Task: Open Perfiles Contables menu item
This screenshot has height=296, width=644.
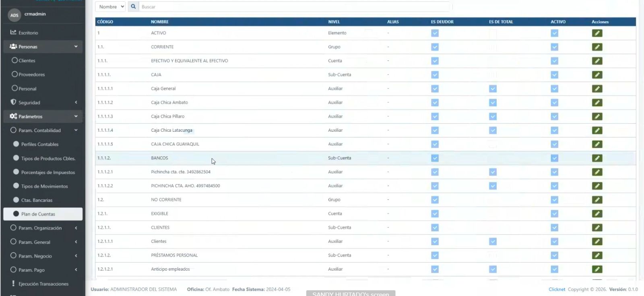Action: 39,144
